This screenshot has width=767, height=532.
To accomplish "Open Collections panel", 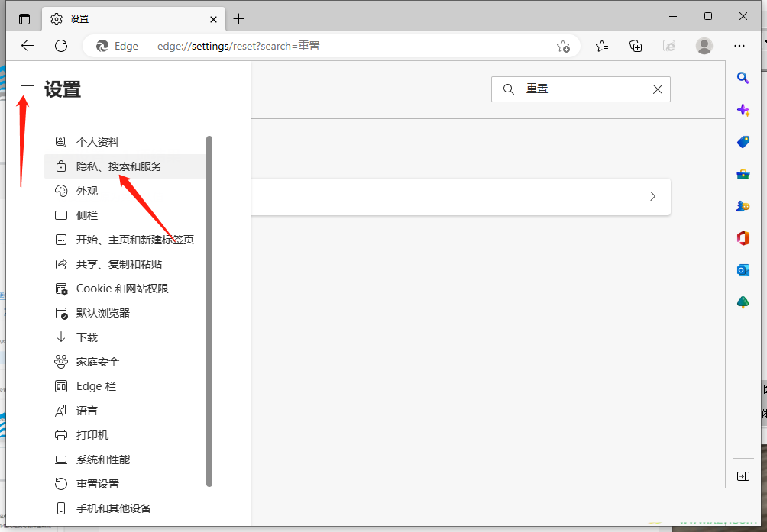I will coord(636,46).
